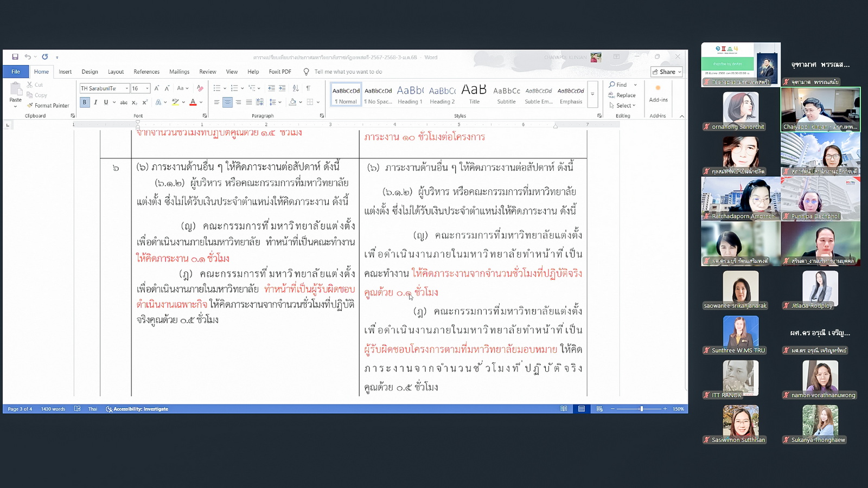
Task: Open the font name dropdown
Action: click(126, 88)
